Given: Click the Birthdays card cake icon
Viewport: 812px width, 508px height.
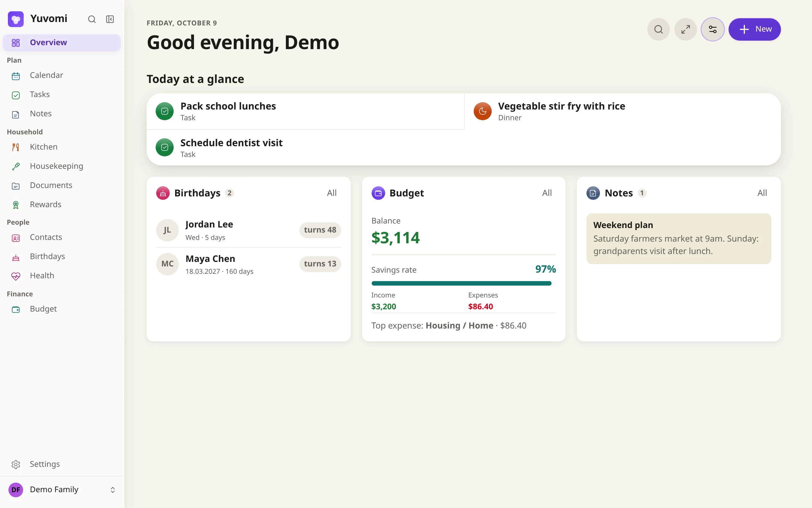Looking at the screenshot, I should click(x=163, y=193).
